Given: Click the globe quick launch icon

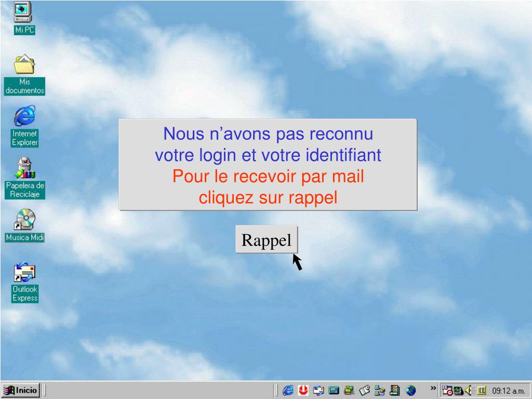Looking at the screenshot, I should [410, 391].
